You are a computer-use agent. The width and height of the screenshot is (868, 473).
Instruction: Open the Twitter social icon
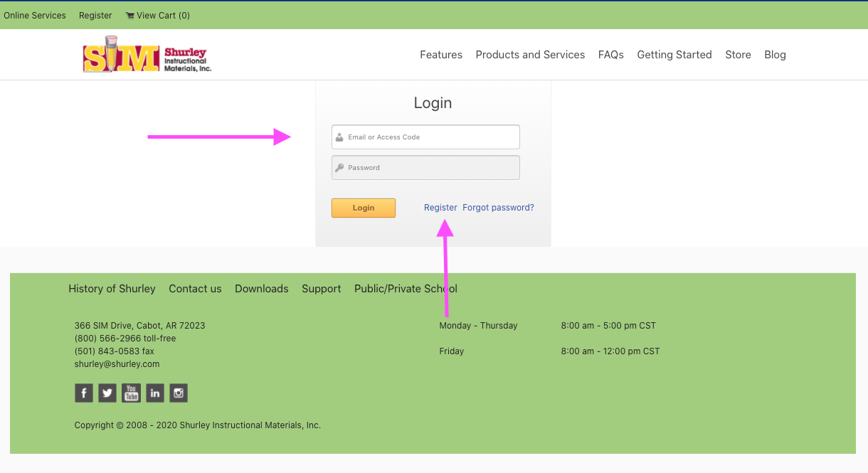(107, 393)
